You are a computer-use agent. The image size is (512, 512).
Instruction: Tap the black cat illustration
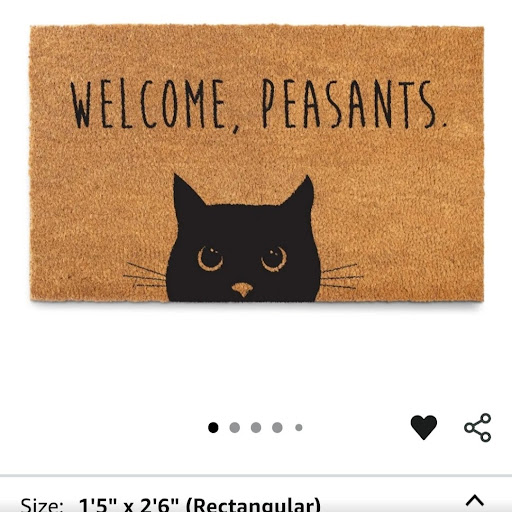point(243,238)
